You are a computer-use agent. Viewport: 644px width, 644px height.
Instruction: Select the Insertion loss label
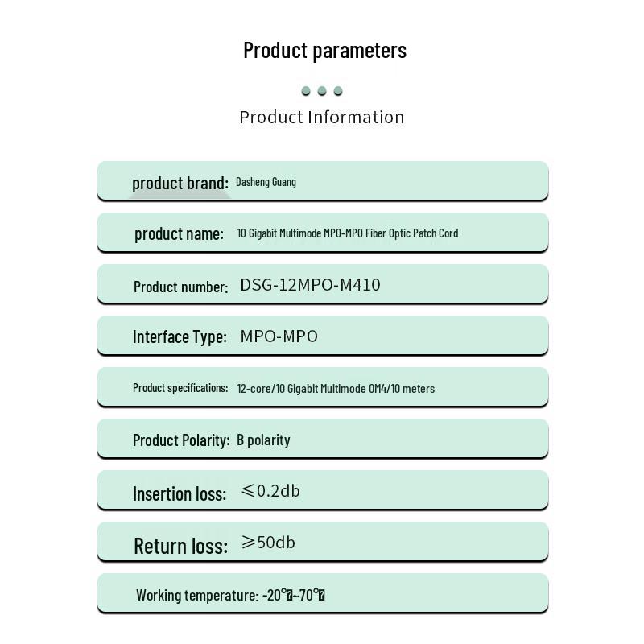[x=180, y=493]
